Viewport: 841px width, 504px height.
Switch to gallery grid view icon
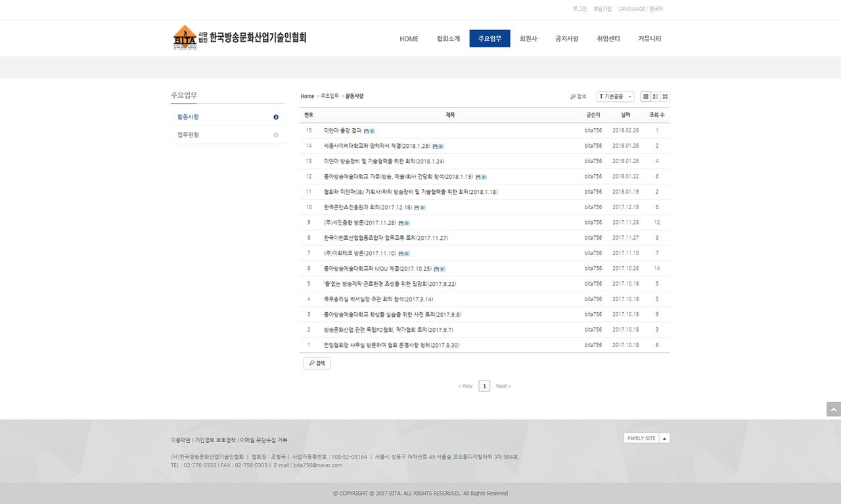tap(665, 97)
